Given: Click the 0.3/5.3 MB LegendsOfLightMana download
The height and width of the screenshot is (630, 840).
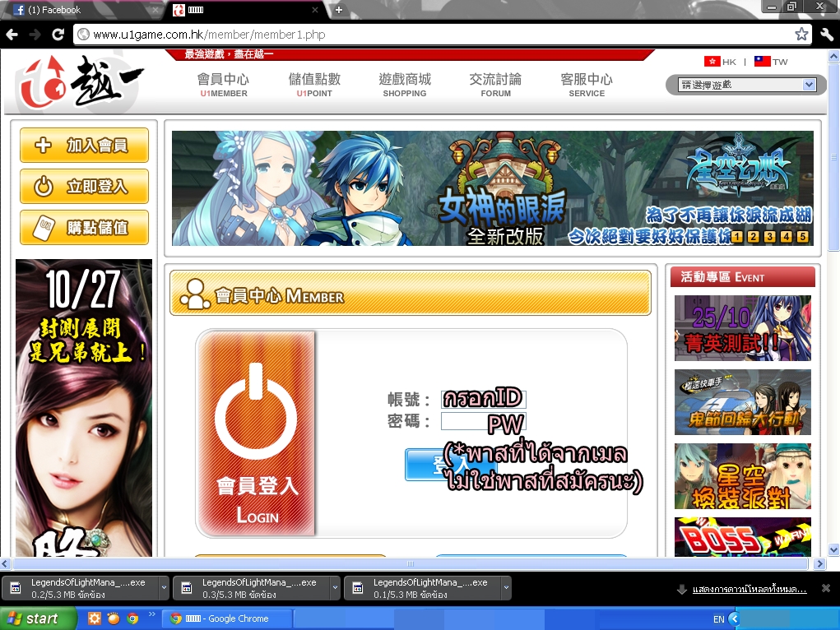Looking at the screenshot, I should coord(252,588).
